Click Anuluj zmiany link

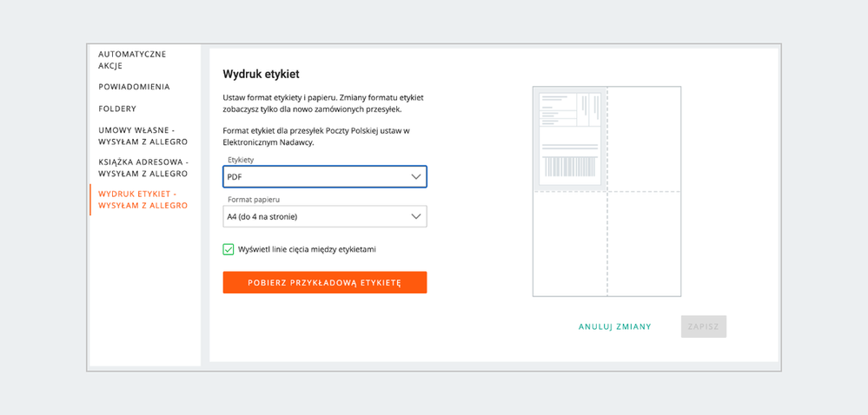click(x=615, y=327)
